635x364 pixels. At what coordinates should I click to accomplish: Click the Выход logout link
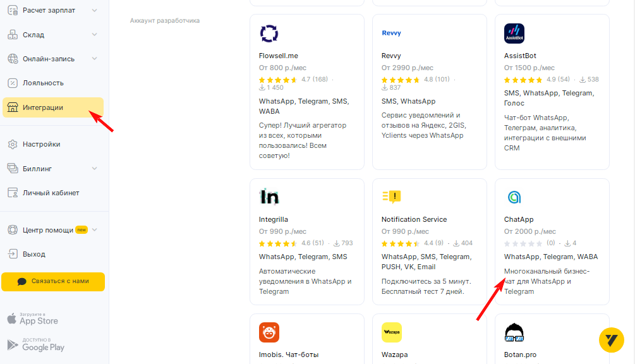click(x=34, y=254)
